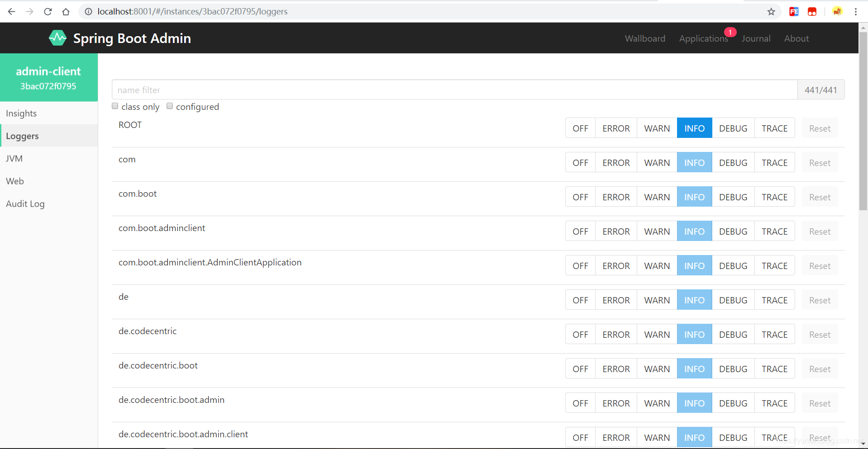Reset the com.boot.adminclient logger level

(x=820, y=231)
